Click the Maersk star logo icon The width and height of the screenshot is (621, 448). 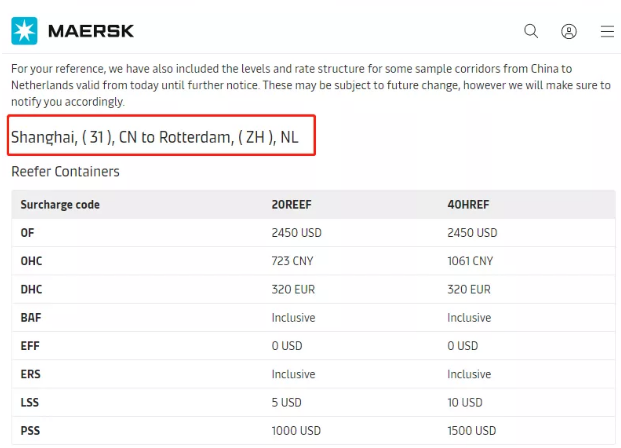(24, 31)
